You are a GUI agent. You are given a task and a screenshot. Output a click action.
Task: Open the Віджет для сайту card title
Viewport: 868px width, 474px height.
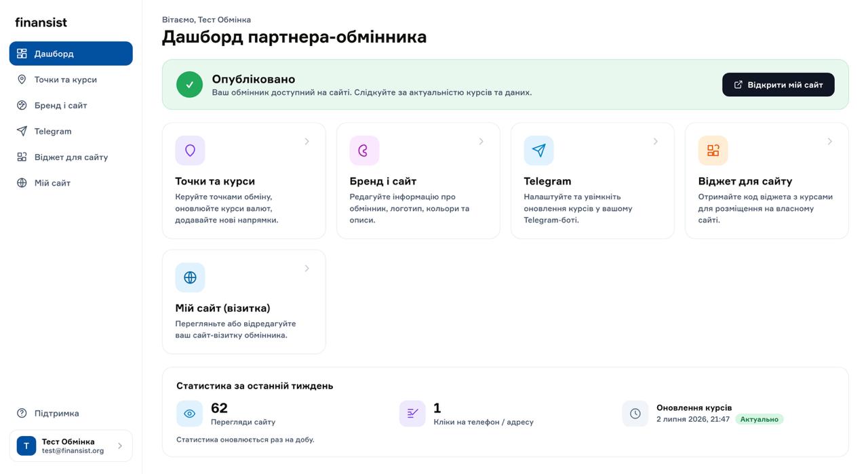tap(745, 181)
